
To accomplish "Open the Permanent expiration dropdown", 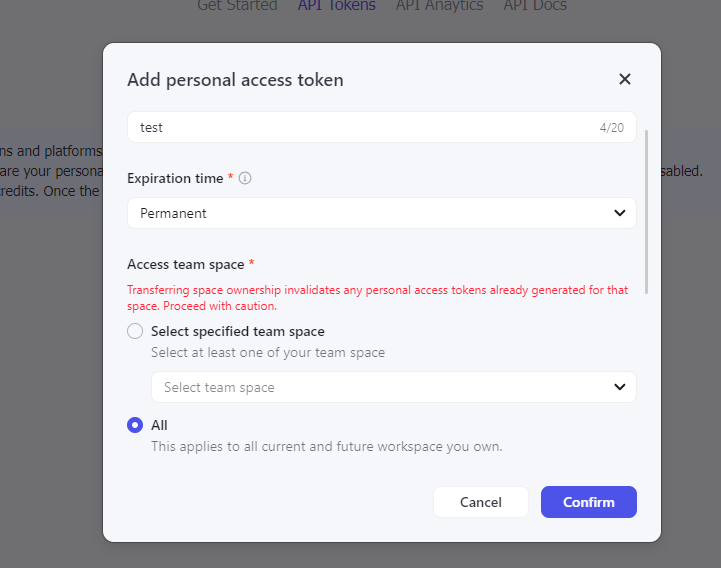I will click(381, 213).
